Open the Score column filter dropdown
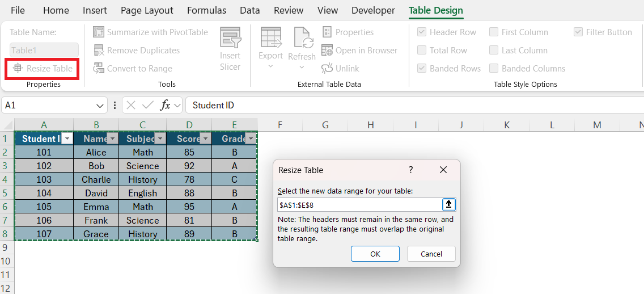644x294 pixels. tap(205, 139)
